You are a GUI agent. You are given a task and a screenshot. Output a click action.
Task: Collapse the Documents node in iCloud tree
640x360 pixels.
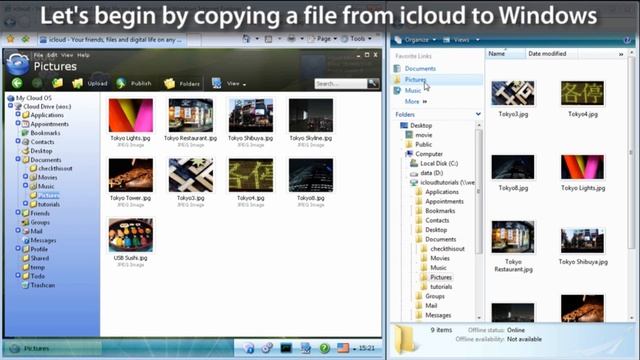pyautogui.click(x=18, y=159)
